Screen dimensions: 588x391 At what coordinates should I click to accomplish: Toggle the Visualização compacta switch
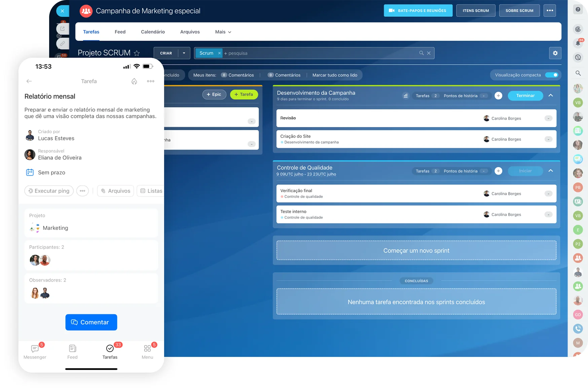coord(551,75)
